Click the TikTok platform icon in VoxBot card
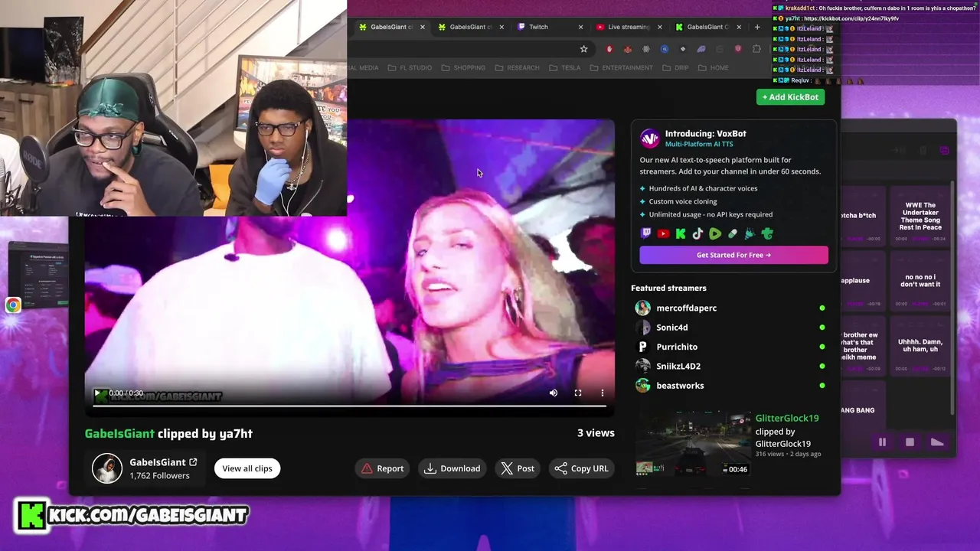This screenshot has height=551, width=980. tap(697, 233)
